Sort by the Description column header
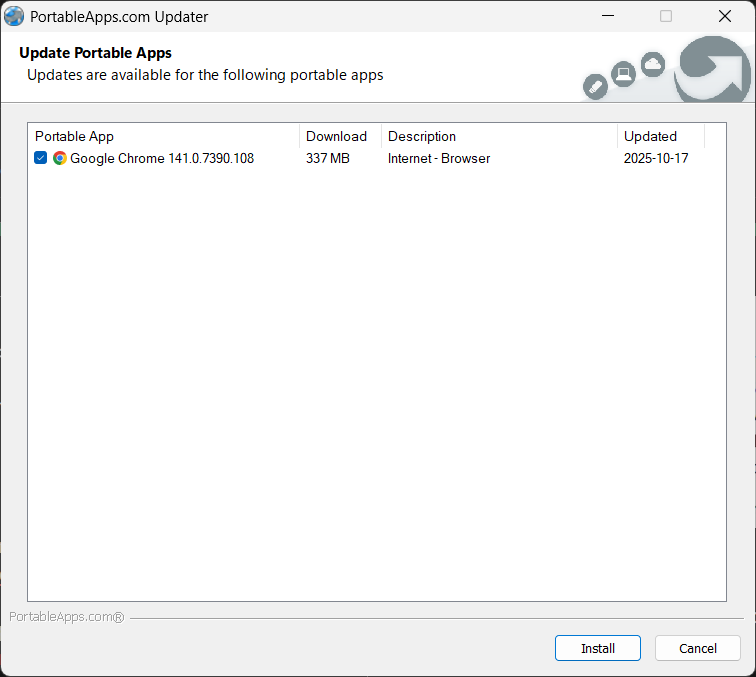756x677 pixels. (498, 136)
